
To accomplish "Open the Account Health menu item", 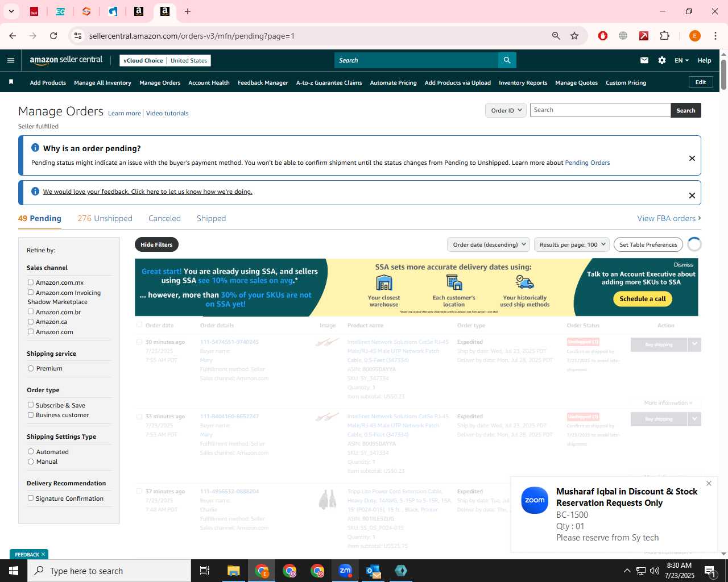I will point(209,83).
